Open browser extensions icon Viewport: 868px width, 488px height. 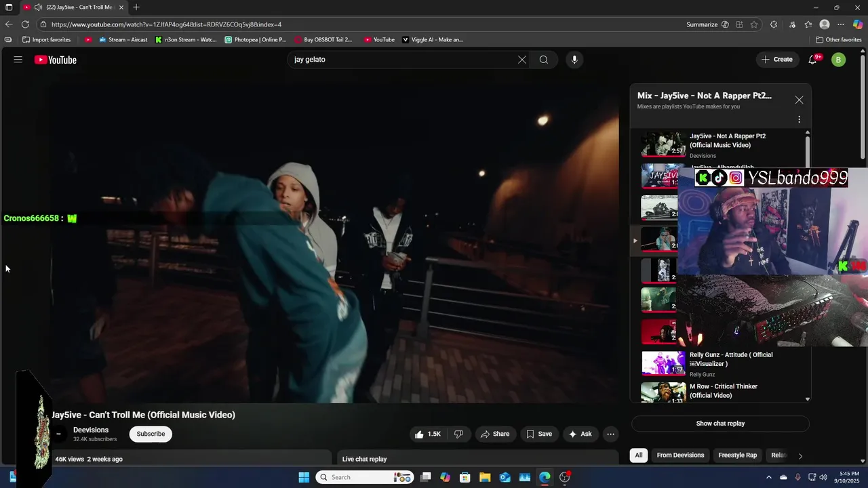pyautogui.click(x=774, y=24)
